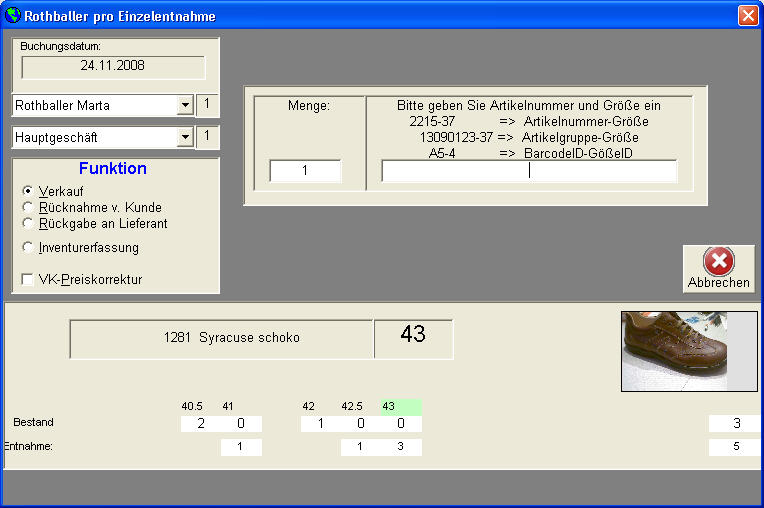Open the Hauptgeschäft store dropdown
This screenshot has width=764, height=508.
185,137
